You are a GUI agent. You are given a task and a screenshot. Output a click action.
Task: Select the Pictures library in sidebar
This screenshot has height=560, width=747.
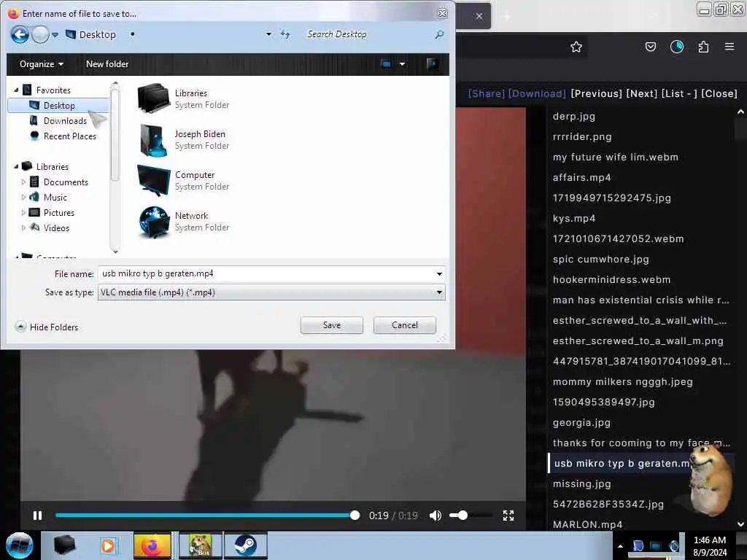(58, 212)
